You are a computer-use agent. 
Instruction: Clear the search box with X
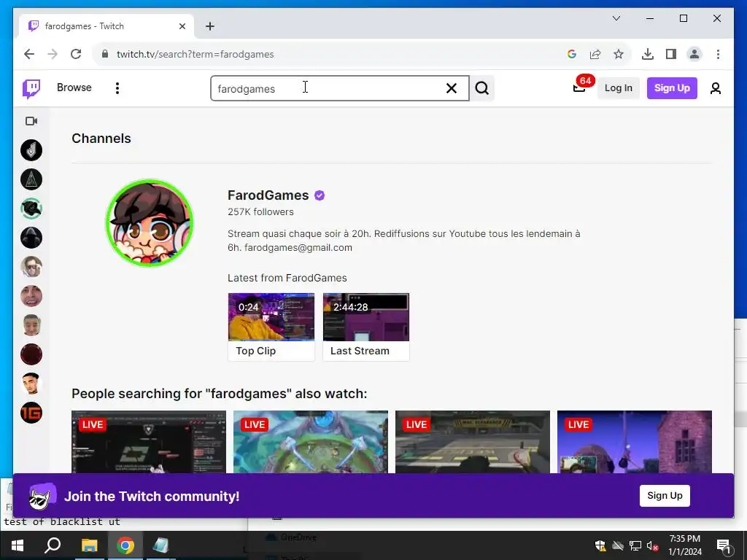pos(451,88)
